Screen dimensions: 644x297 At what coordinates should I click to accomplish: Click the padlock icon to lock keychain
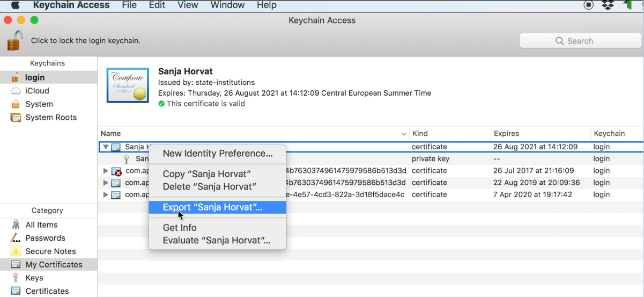15,41
